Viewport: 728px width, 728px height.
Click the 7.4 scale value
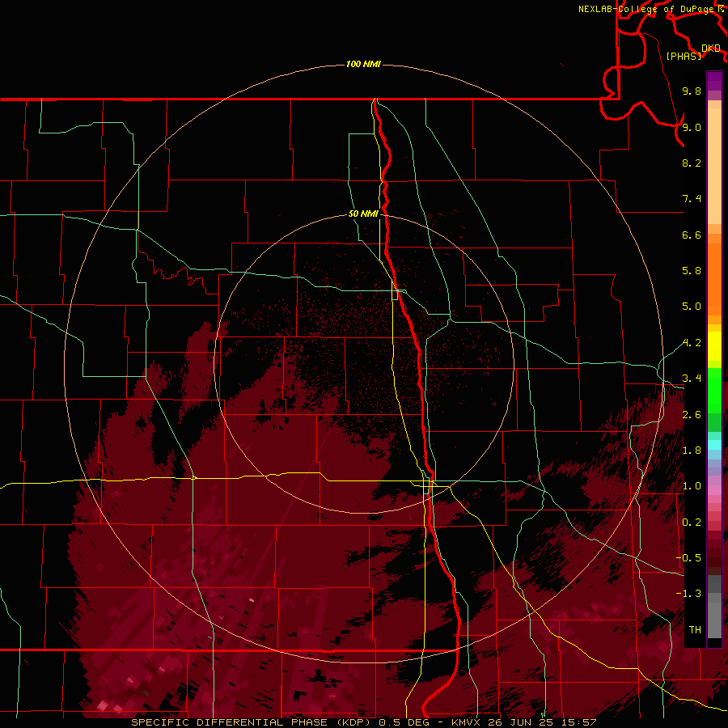click(x=692, y=199)
